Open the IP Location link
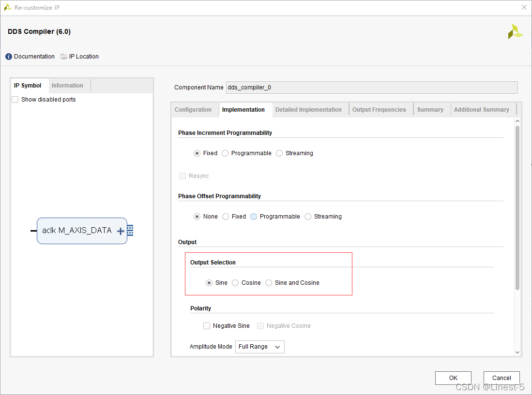This screenshot has height=395, width=532. pyautogui.click(x=84, y=57)
